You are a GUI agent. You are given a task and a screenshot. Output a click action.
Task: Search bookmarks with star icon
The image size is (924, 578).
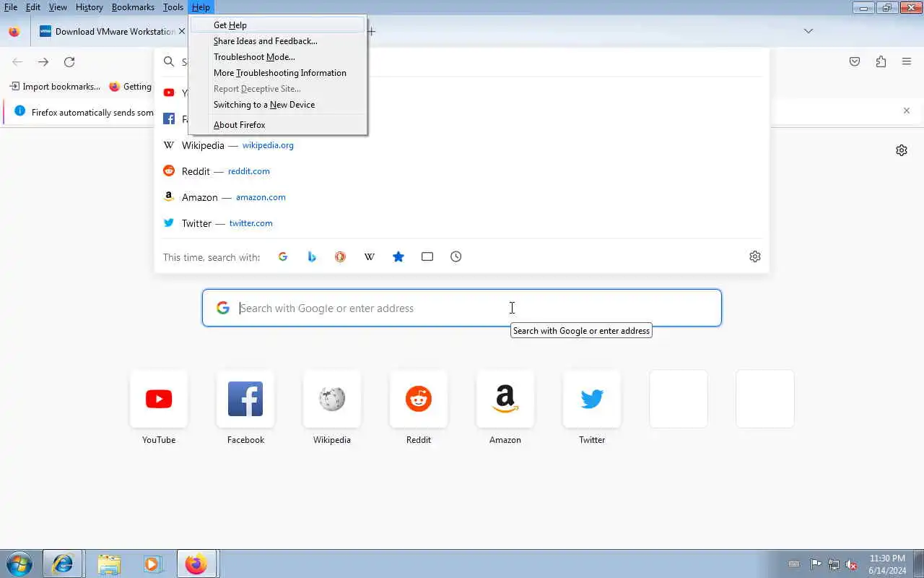pos(398,256)
